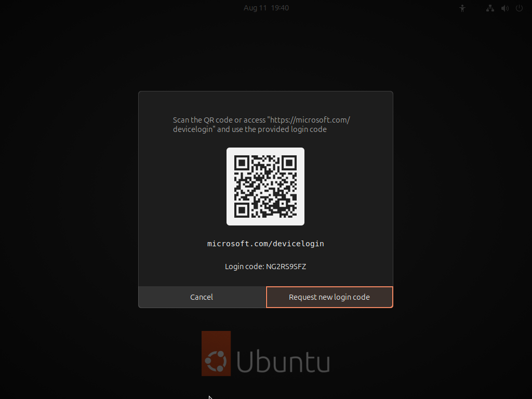This screenshot has width=532, height=399.
Task: Cancel the device login dialog
Action: click(202, 297)
